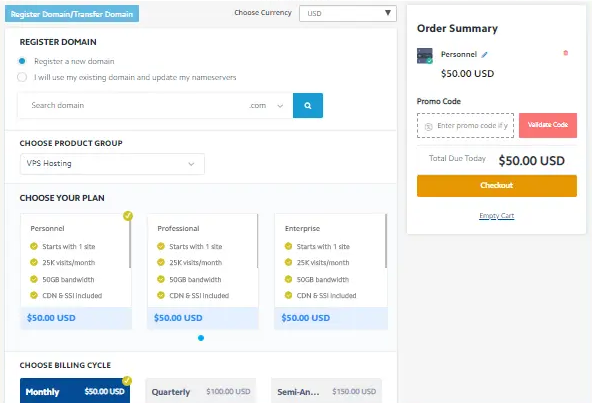Click the Professional plan feature list scrollbar
The width and height of the screenshot is (592, 403).
point(257,241)
